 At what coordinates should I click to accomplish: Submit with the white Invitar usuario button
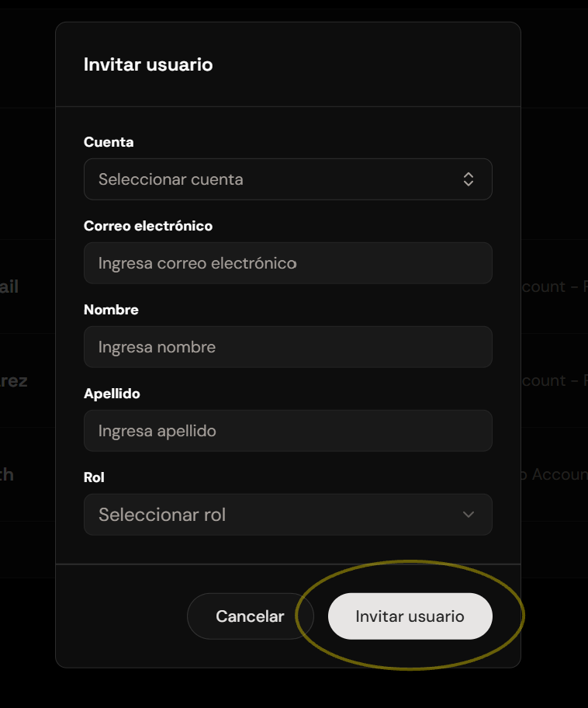(410, 616)
